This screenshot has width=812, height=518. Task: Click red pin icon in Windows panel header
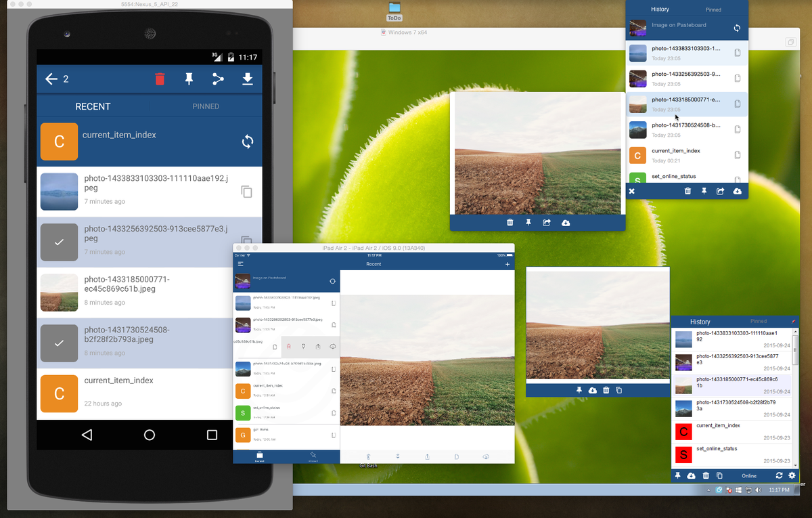click(x=794, y=320)
